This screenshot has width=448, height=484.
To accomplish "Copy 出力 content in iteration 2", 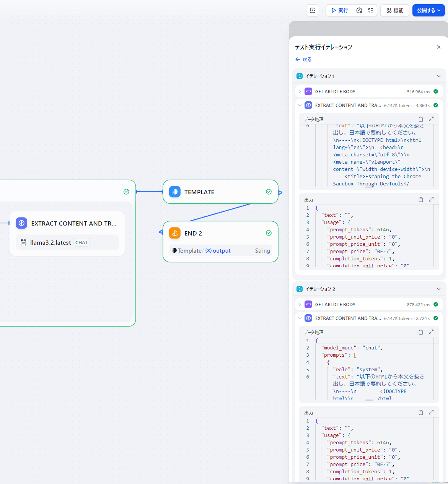I will [x=421, y=413].
